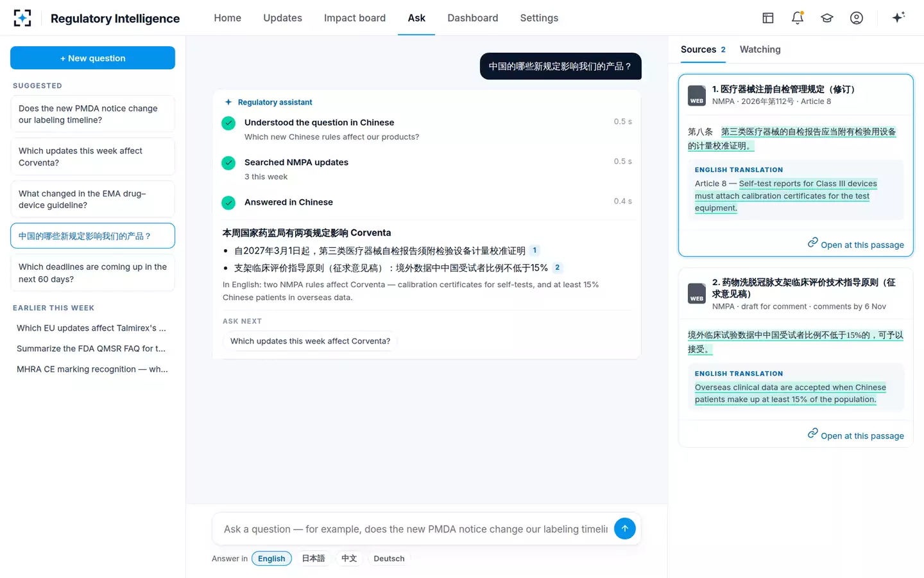Select the Sources tab
The height and width of the screenshot is (578, 924).
tap(703, 49)
